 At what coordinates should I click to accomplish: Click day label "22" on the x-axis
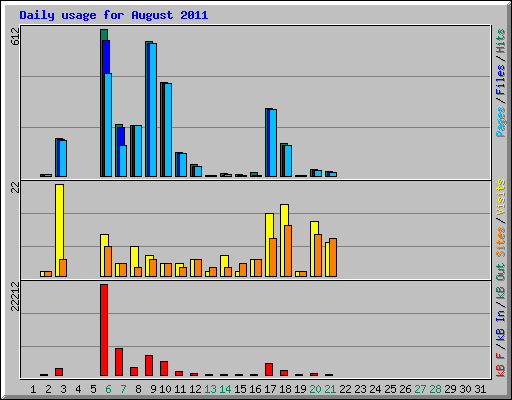tap(345, 389)
